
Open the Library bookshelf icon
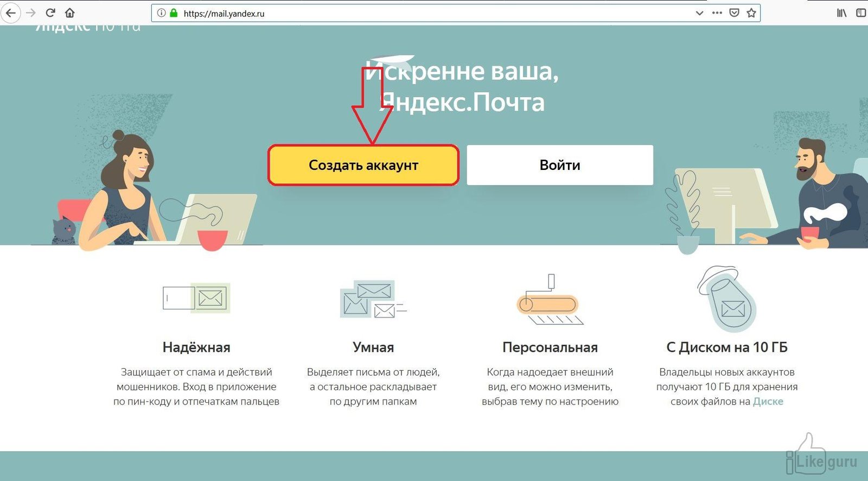coord(841,13)
